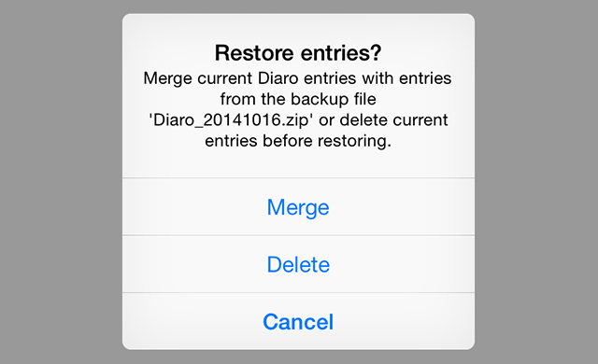Click the word 'Restore' in heading
Screen dimensions: 598x364
[255, 53]
